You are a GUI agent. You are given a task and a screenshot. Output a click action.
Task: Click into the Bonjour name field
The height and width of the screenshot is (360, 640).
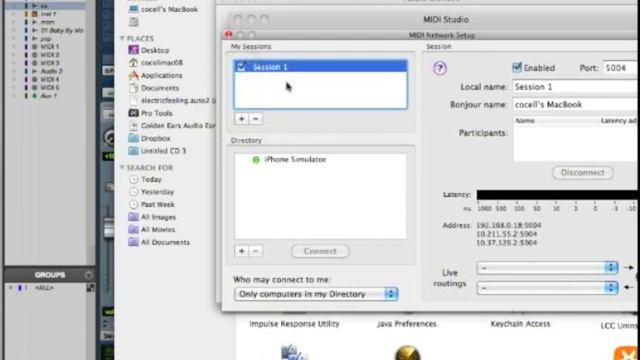[576, 104]
